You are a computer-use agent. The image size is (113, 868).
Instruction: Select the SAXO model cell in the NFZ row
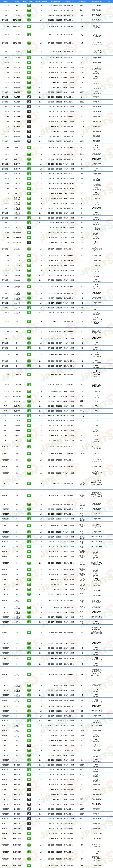tap(17, 154)
